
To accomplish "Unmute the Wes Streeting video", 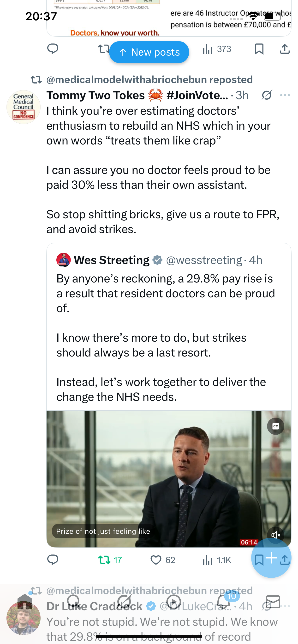I will pyautogui.click(x=275, y=535).
